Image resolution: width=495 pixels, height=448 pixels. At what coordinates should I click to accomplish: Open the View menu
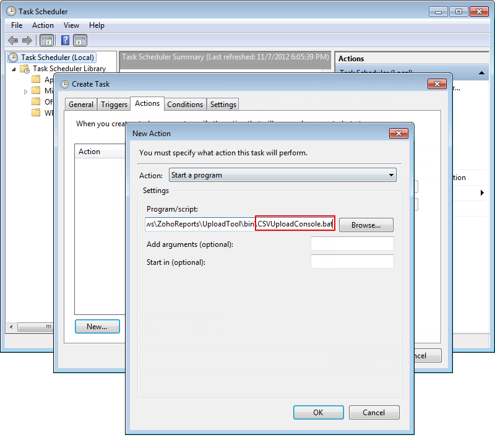point(71,25)
